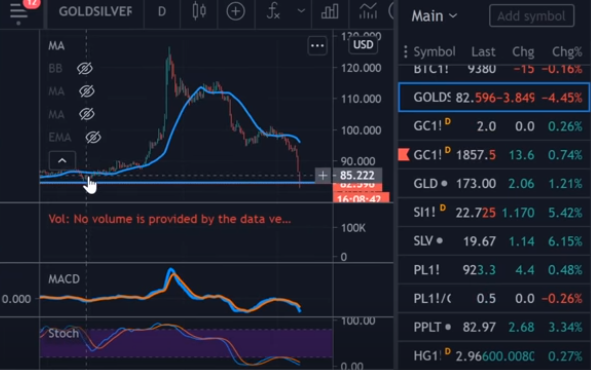This screenshot has height=370, width=591.
Task: Select the PL1! row with last 923.3
Action: pos(495,270)
